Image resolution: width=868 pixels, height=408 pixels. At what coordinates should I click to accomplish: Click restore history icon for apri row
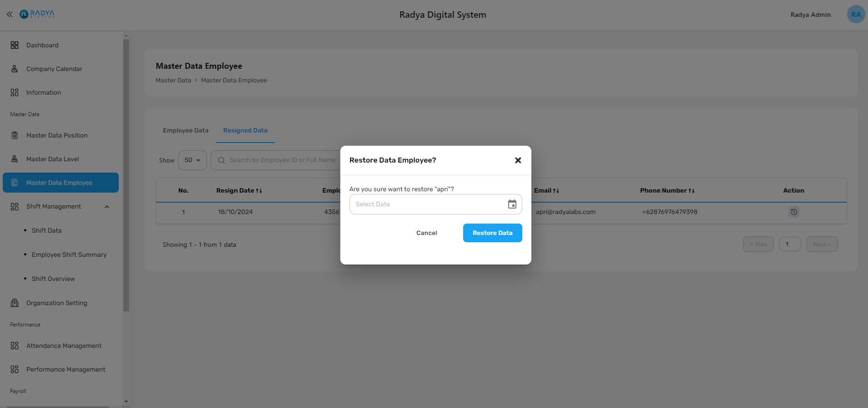[x=794, y=212]
